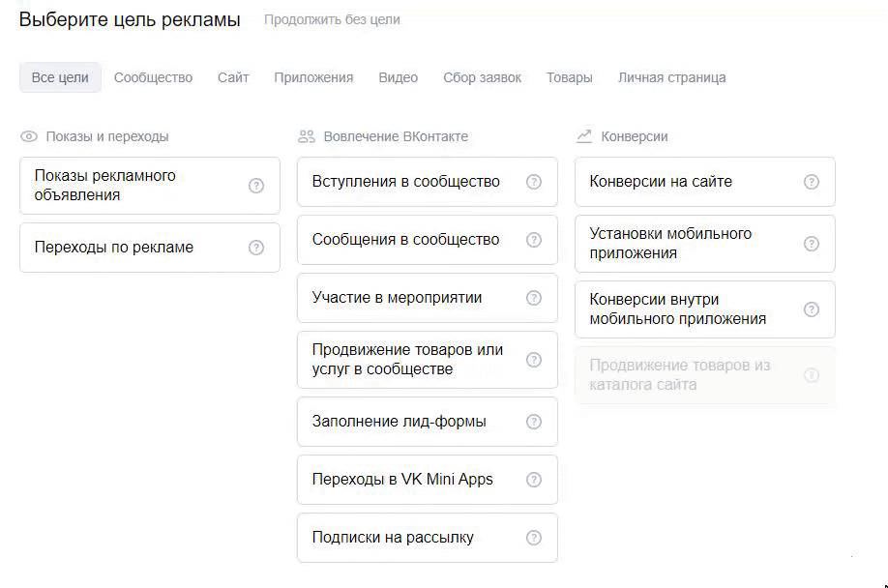888x588 pixels.
Task: Choose the Конверсии на сайте goal
Action: pos(704,182)
